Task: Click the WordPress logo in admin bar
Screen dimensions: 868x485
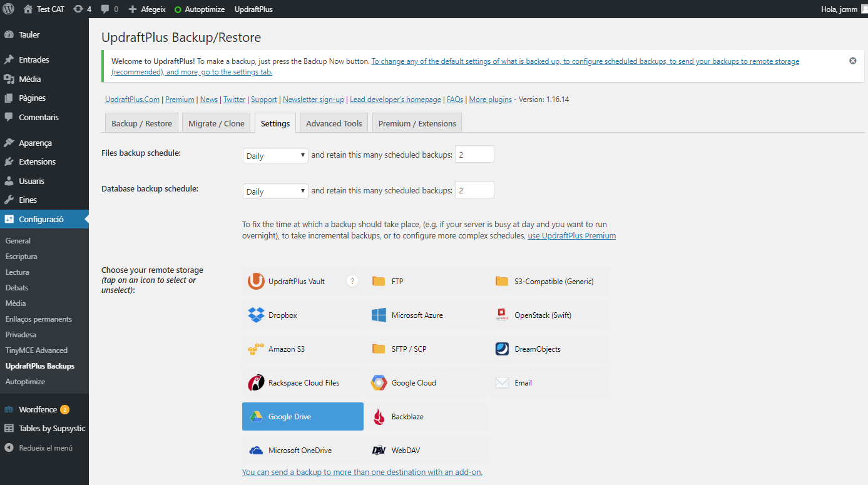Action: (x=8, y=9)
